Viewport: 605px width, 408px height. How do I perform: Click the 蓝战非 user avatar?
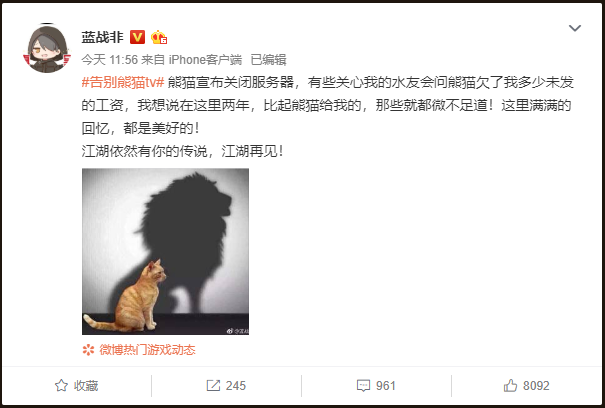point(47,49)
